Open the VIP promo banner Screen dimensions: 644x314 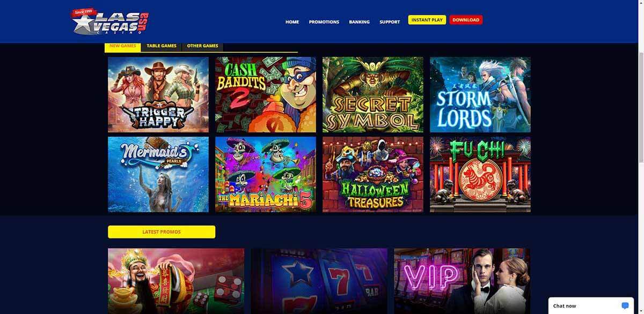click(x=462, y=281)
